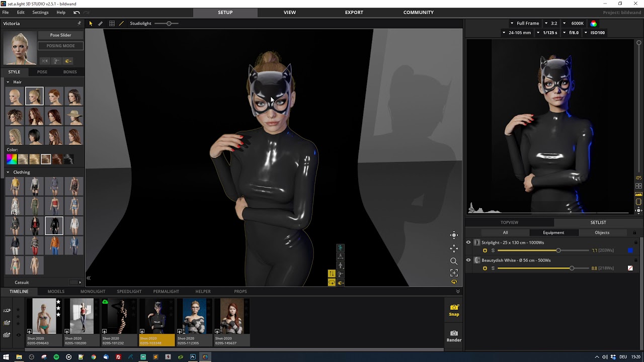
Task: Open the EXPORT tab
Action: (x=354, y=12)
